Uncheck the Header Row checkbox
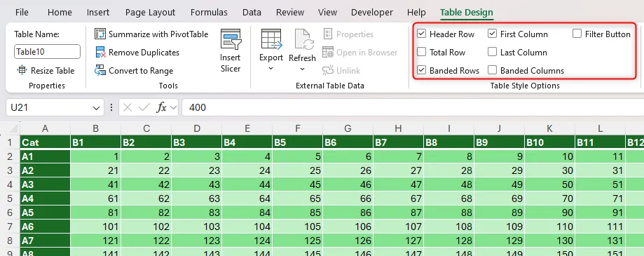This screenshot has height=256, width=644. pyautogui.click(x=421, y=34)
